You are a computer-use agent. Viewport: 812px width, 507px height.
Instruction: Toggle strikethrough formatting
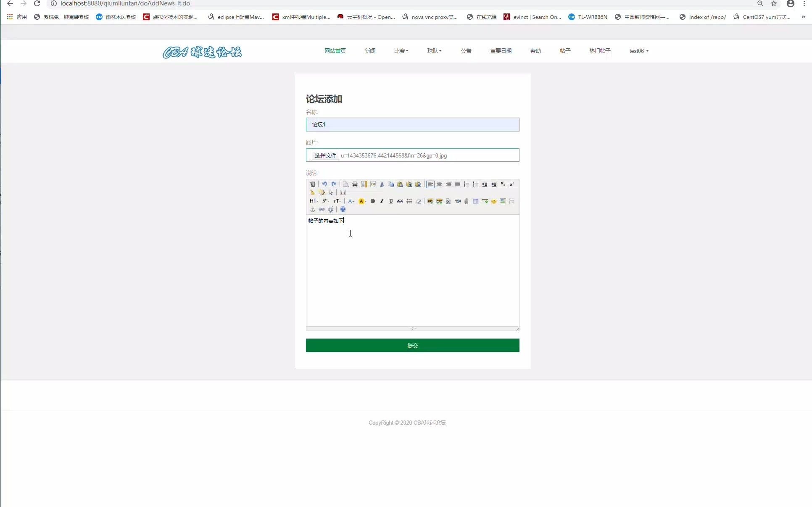400,201
